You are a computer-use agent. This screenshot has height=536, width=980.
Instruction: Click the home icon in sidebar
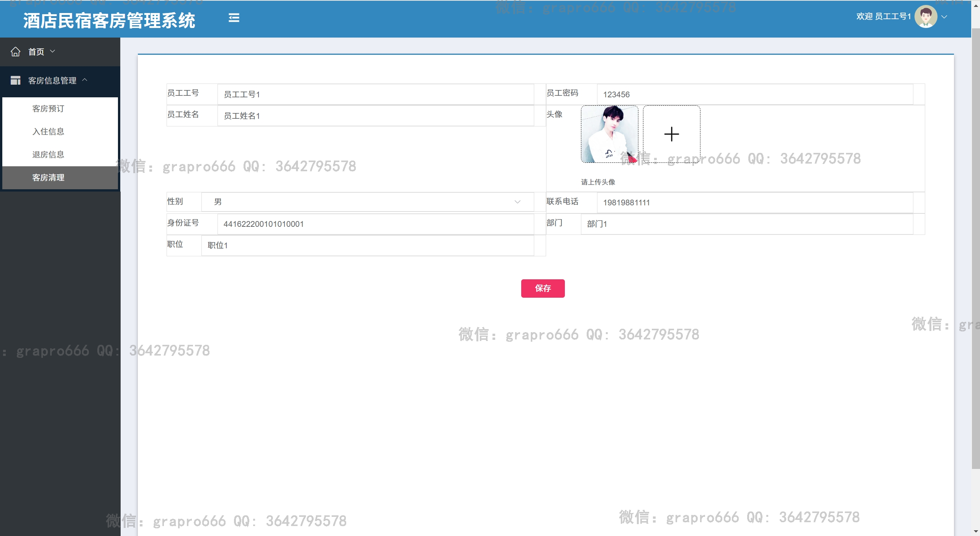click(15, 52)
